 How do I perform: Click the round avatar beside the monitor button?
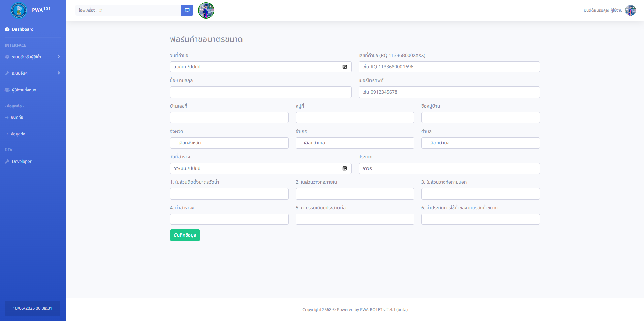[206, 10]
